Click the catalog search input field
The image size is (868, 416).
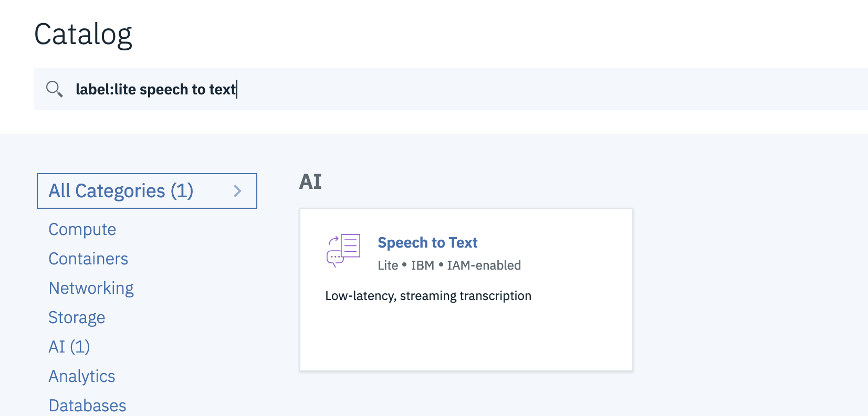click(451, 89)
